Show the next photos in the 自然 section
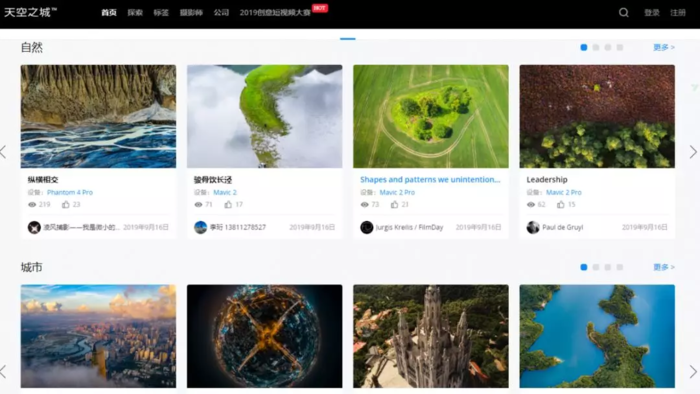The width and height of the screenshot is (700, 394). (693, 152)
